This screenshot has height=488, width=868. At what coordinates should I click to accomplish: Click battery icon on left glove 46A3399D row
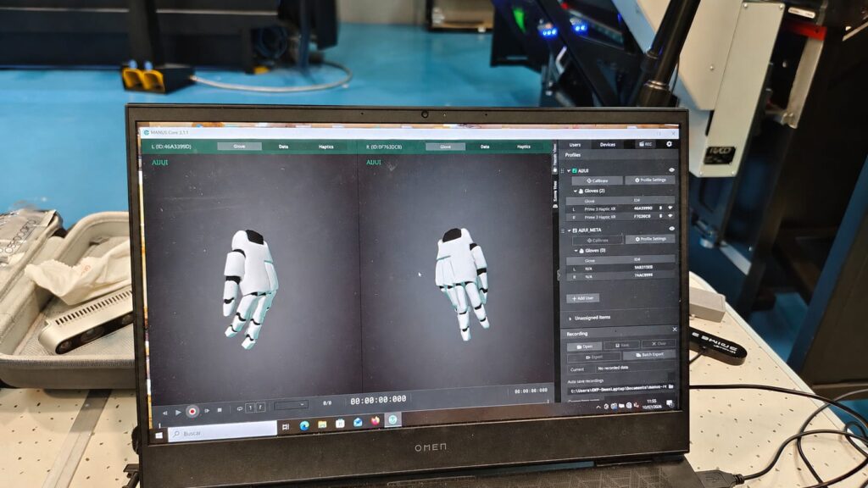[660, 208]
